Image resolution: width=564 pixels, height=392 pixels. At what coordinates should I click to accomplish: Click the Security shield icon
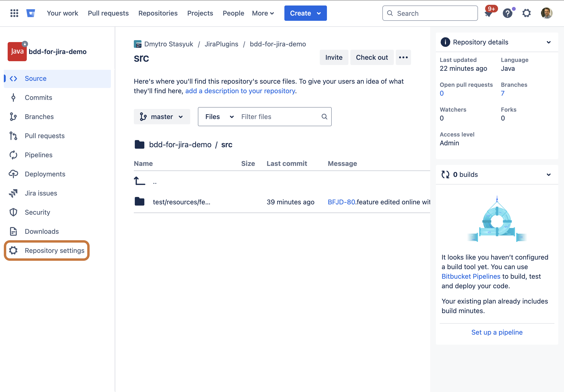(x=13, y=212)
